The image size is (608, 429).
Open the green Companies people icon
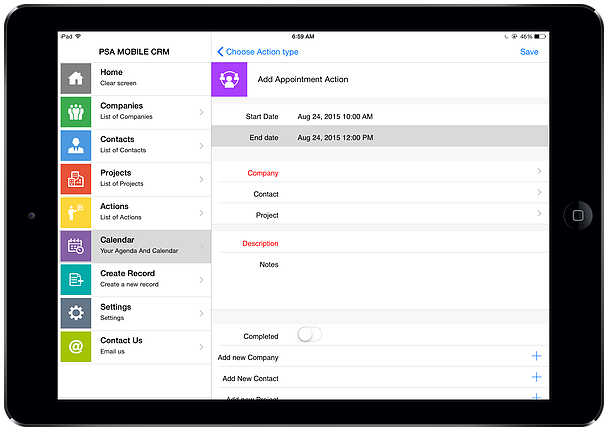pos(76,112)
